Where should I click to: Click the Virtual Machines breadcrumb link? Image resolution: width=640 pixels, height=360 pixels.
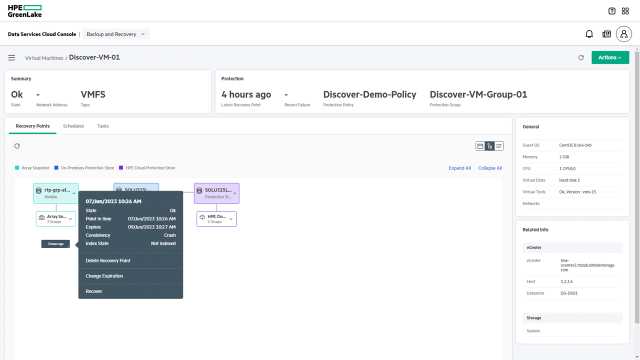[x=44, y=58]
